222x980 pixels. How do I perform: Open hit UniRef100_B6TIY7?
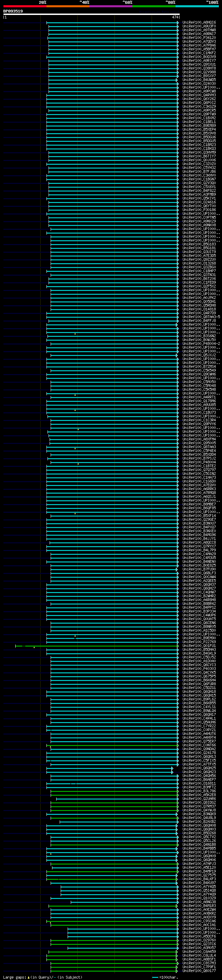pyautogui.click(x=199, y=156)
